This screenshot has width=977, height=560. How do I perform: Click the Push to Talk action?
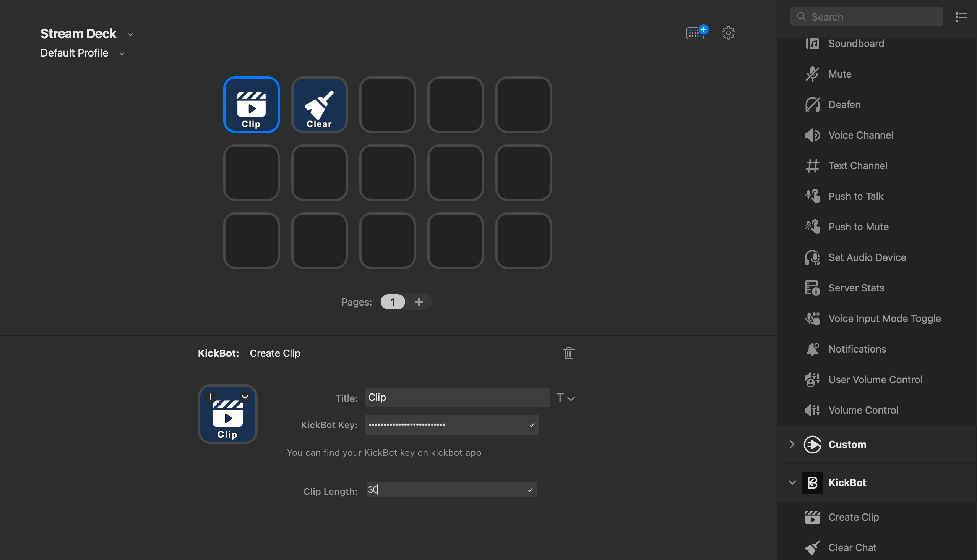click(856, 196)
